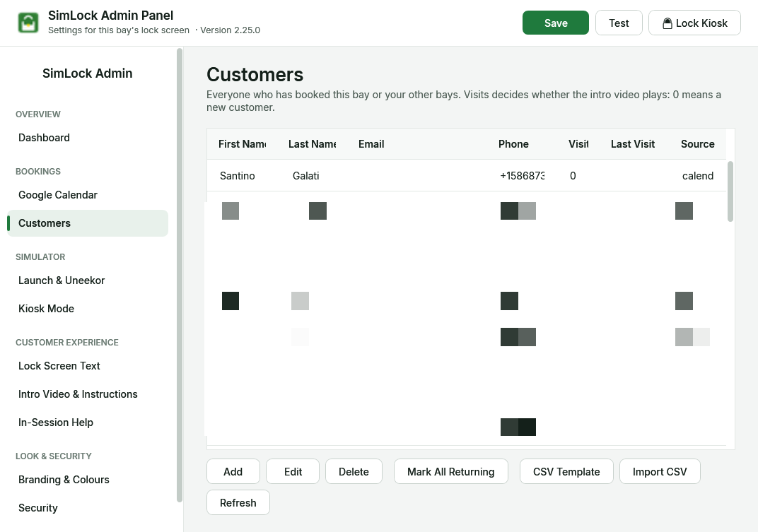Click the customers table vertical scrollbar
758x532 pixels.
pos(730,191)
